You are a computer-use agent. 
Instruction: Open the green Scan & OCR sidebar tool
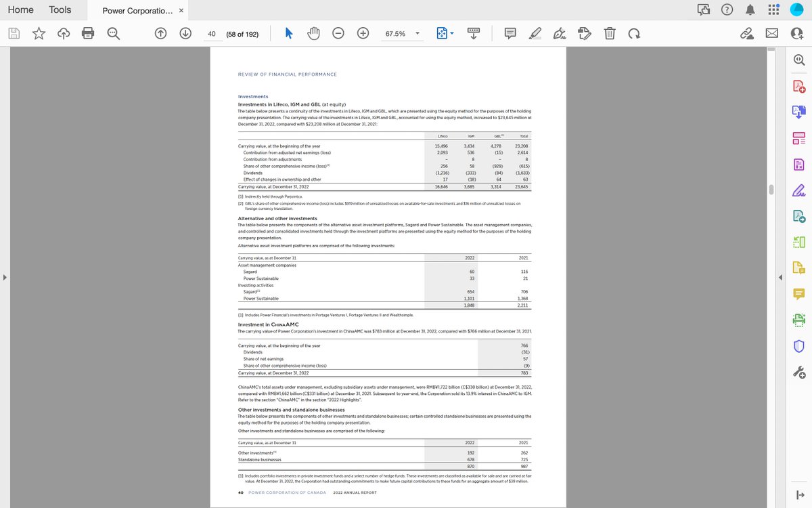799,320
